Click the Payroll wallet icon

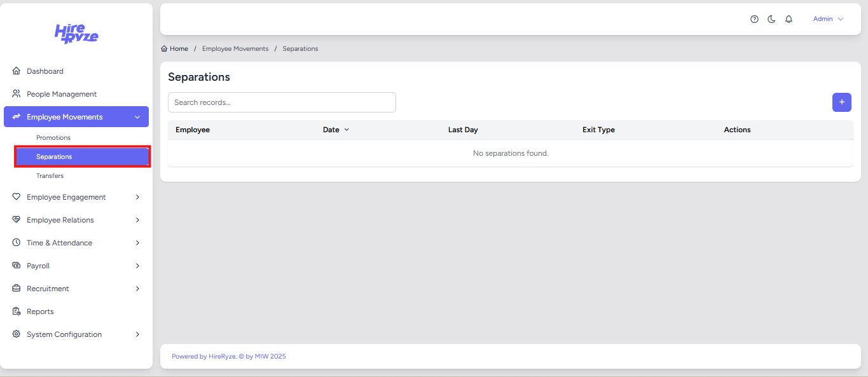tap(17, 266)
